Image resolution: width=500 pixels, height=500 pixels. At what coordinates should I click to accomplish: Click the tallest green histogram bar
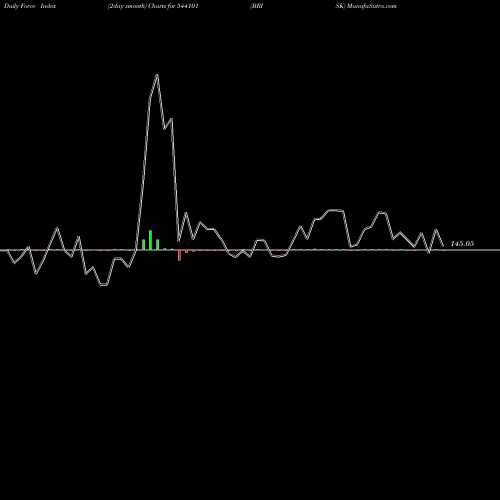click(150, 240)
